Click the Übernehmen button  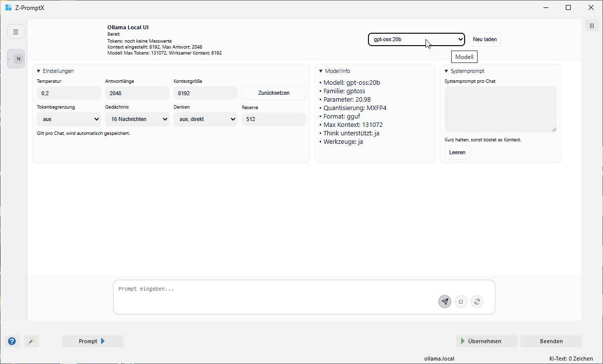(x=486, y=341)
